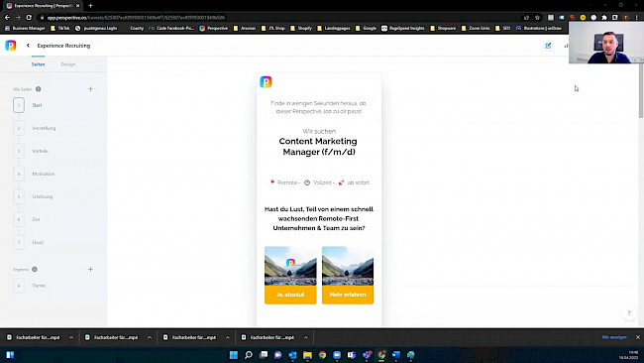The width and height of the screenshot is (644, 363).
Task: Open the Landingpages bookmark folder
Action: [x=334, y=29]
